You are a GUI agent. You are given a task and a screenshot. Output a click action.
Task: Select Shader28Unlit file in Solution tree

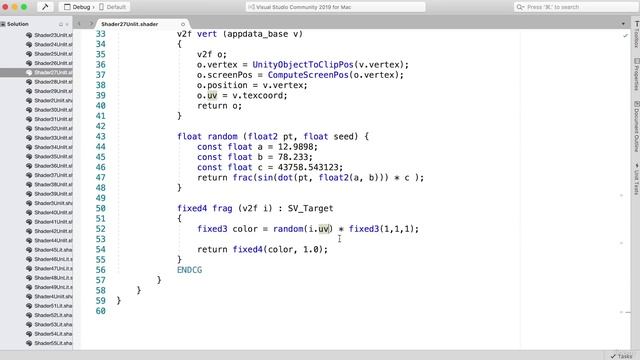coord(49,82)
